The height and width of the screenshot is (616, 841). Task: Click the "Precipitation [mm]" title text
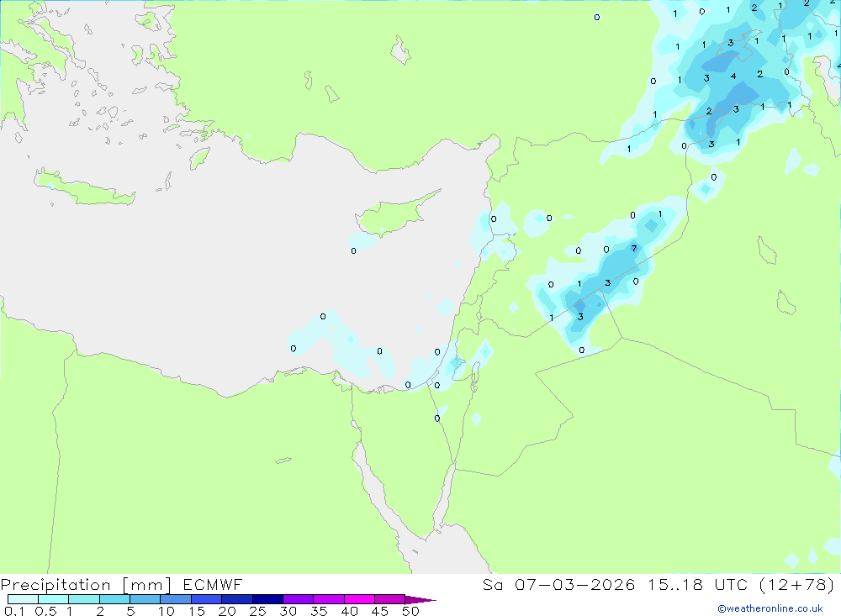(x=86, y=585)
